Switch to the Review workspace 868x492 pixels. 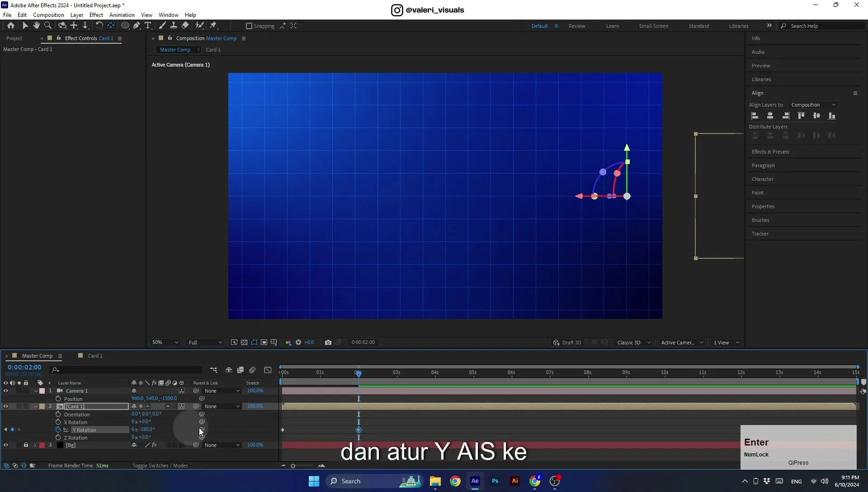[x=577, y=26]
